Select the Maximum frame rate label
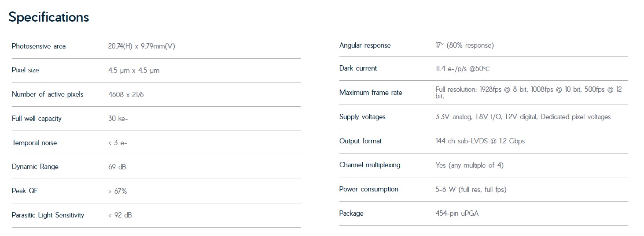The width and height of the screenshot is (644, 236). click(x=371, y=93)
